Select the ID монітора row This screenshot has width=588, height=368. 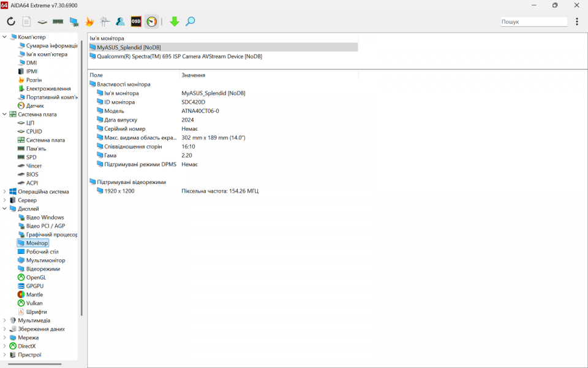tap(151, 102)
